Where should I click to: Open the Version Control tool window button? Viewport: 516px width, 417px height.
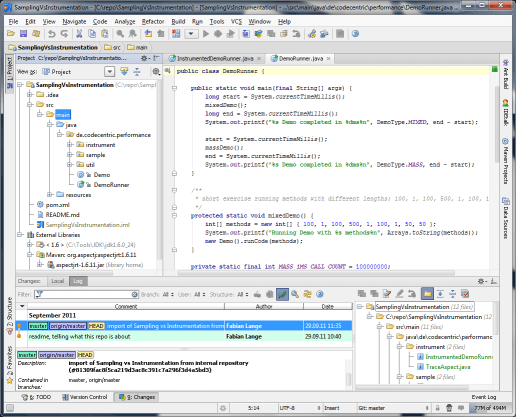[x=85, y=397]
